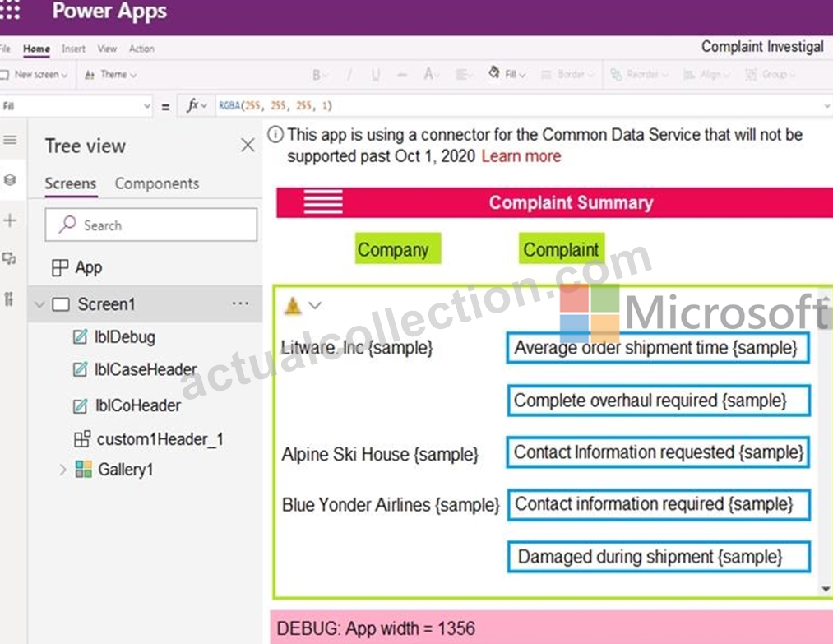Open the Action ribbon tab
The image size is (833, 644).
[141, 49]
